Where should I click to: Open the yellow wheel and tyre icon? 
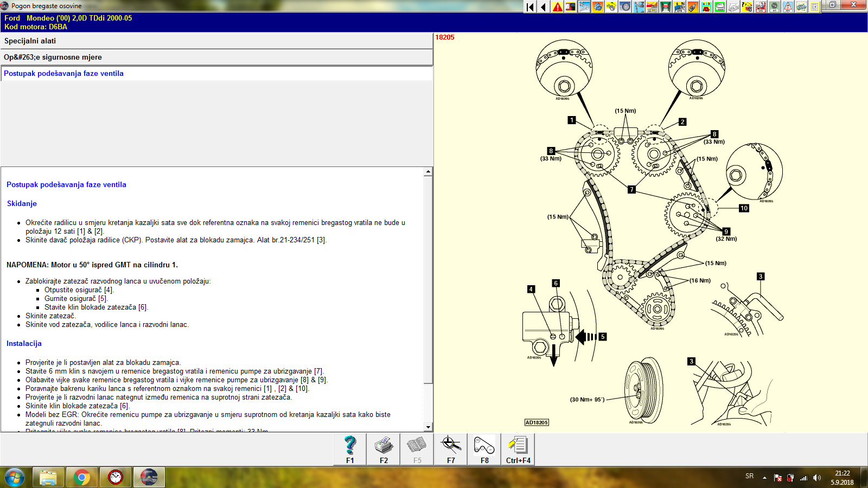pyautogui.click(x=611, y=7)
